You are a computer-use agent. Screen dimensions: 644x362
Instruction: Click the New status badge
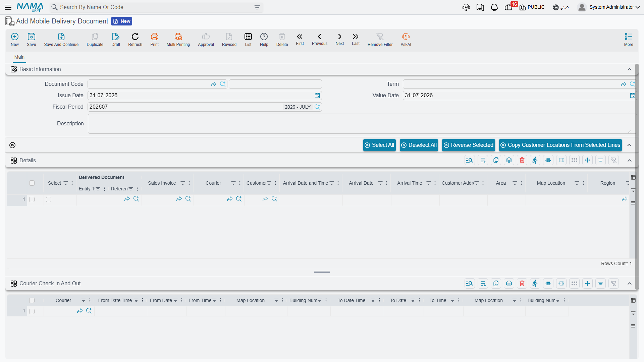click(x=121, y=21)
